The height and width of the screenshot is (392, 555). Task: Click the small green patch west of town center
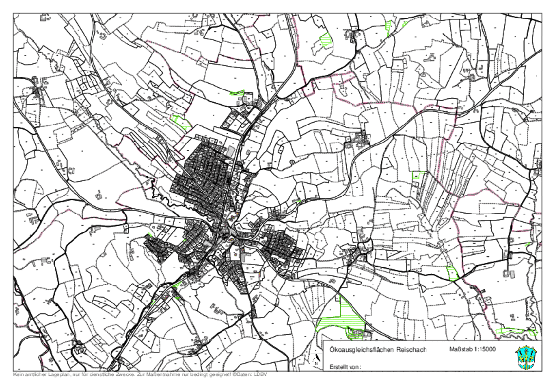(x=150, y=234)
